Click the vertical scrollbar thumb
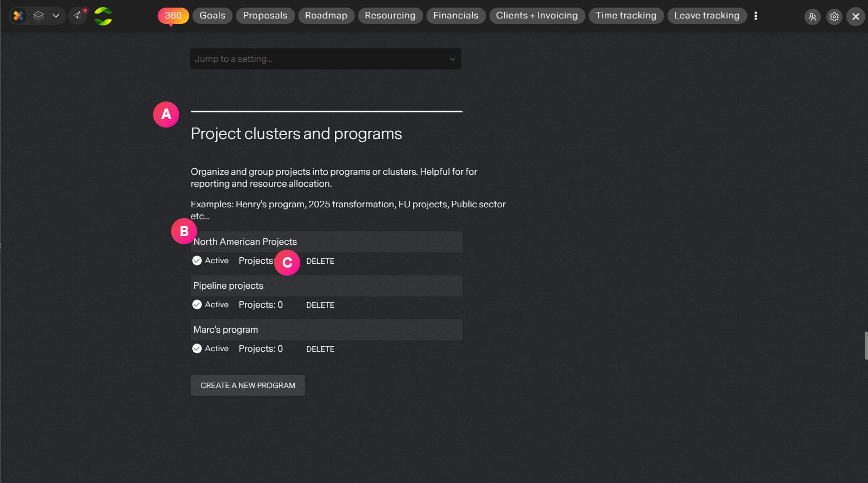The width and height of the screenshot is (868, 483). [866, 346]
